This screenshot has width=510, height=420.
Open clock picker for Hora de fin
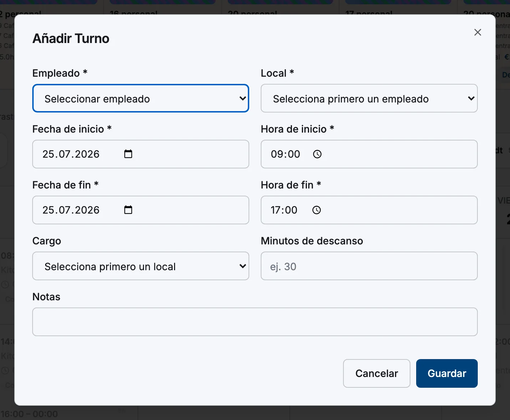(x=317, y=210)
